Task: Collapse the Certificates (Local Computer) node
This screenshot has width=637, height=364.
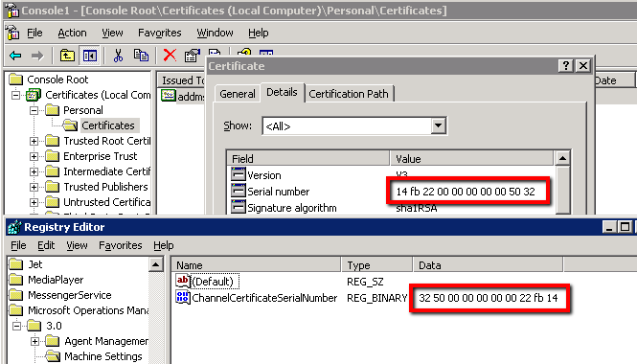Action: 16,95
